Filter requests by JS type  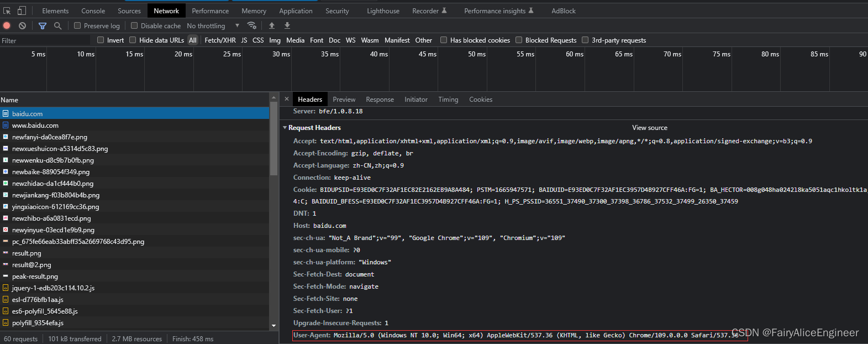[244, 40]
